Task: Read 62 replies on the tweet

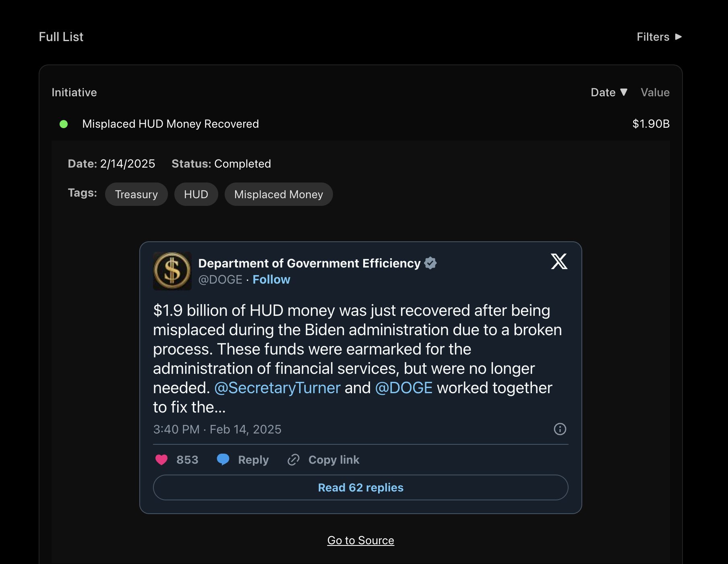Action: click(360, 487)
